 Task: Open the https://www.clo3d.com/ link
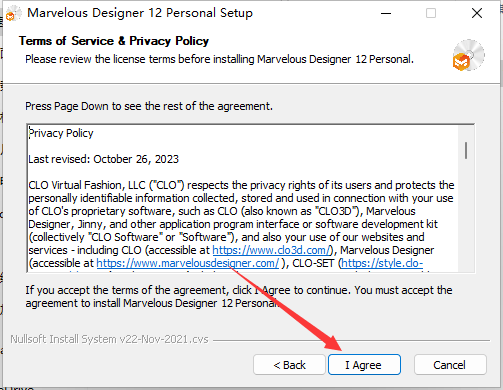click(271, 250)
